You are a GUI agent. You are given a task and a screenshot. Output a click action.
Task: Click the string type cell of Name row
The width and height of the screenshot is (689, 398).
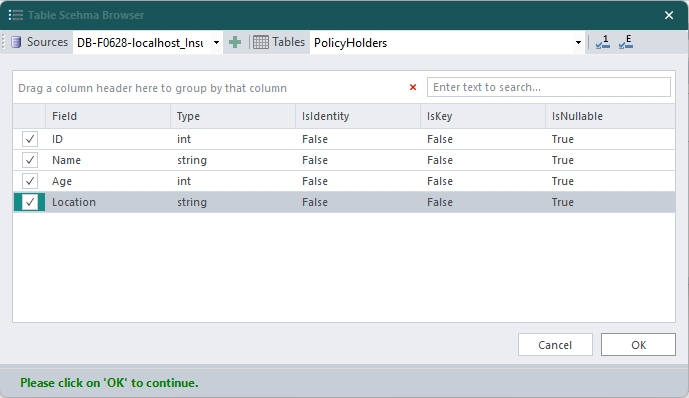pyautogui.click(x=233, y=160)
